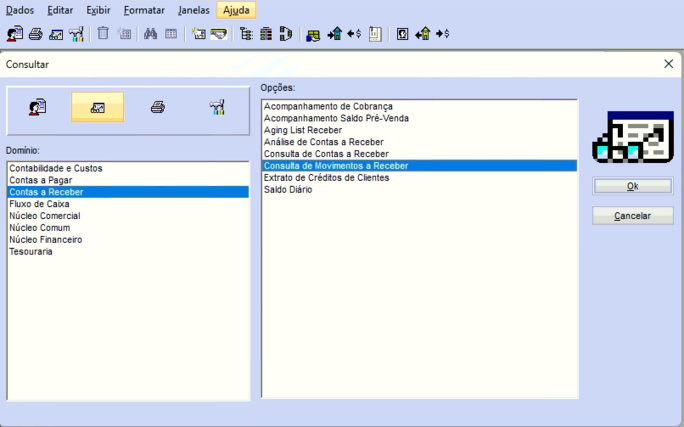Click the hierarchy tree structure icon
Image resolution: width=684 pixels, height=427 pixels.
[246, 34]
